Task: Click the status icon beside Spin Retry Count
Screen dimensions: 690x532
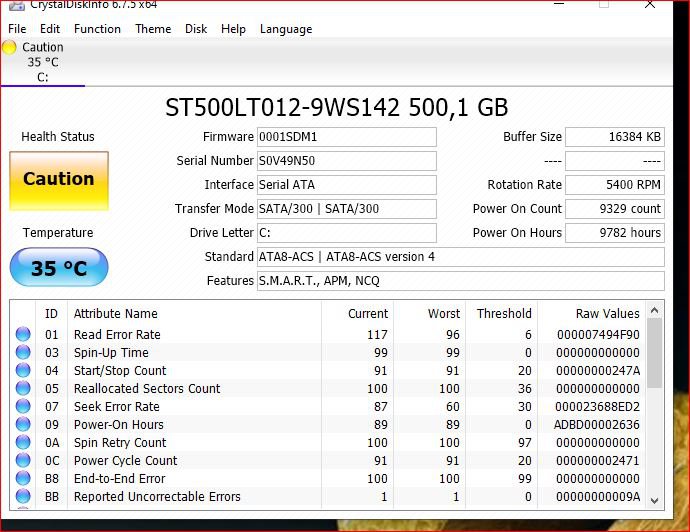Action: (23, 443)
